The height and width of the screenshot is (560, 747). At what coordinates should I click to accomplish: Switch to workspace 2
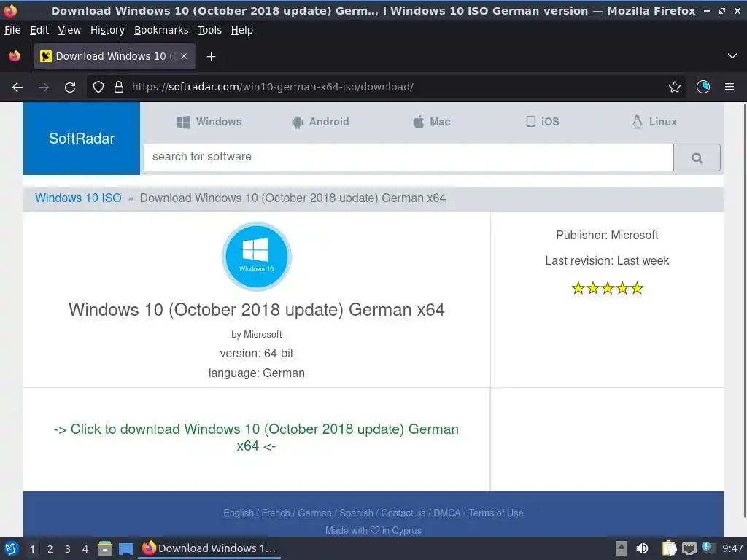[x=50, y=549]
